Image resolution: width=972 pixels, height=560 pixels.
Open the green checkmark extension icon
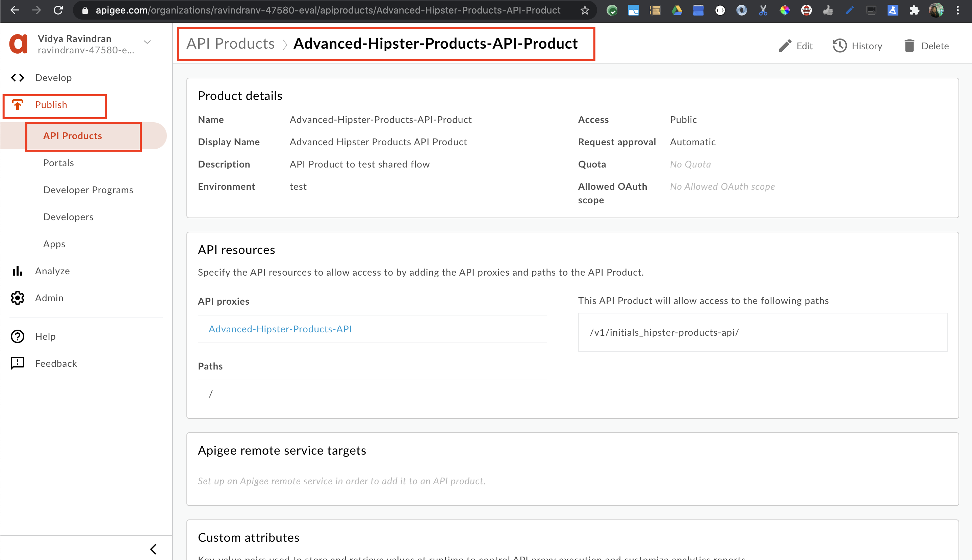(612, 10)
